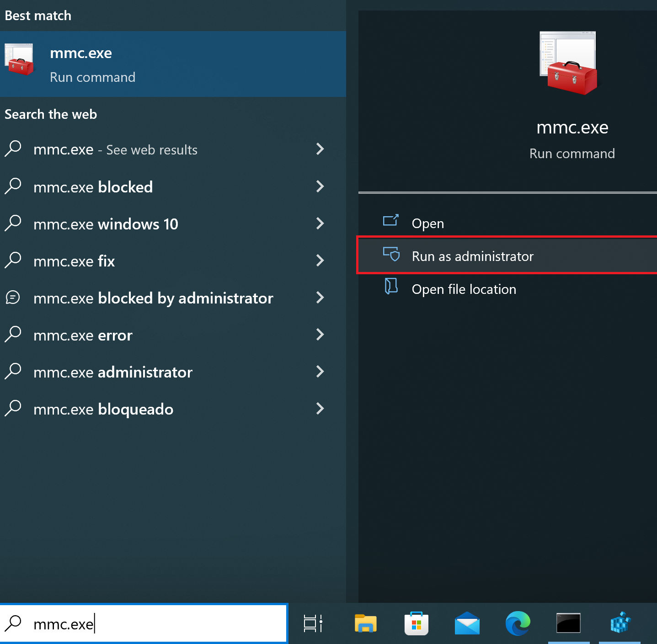
Task: Click the large mmc.exe toolbox preview icon
Action: (569, 64)
